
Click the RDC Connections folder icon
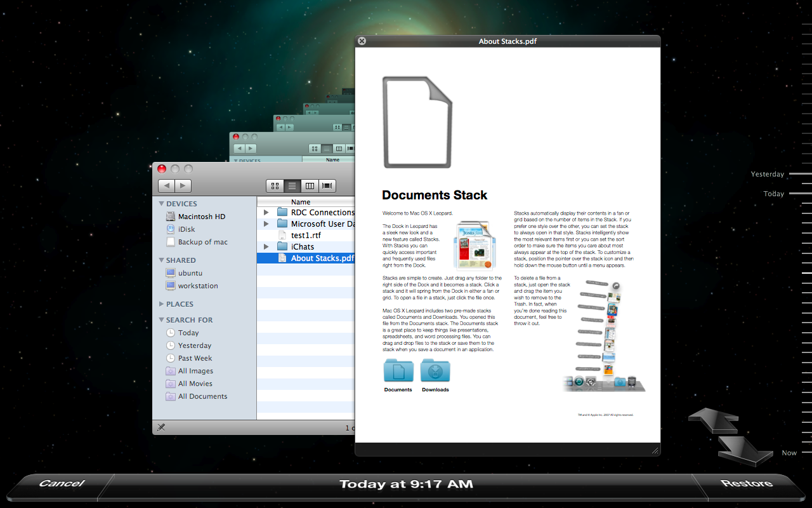pos(282,212)
